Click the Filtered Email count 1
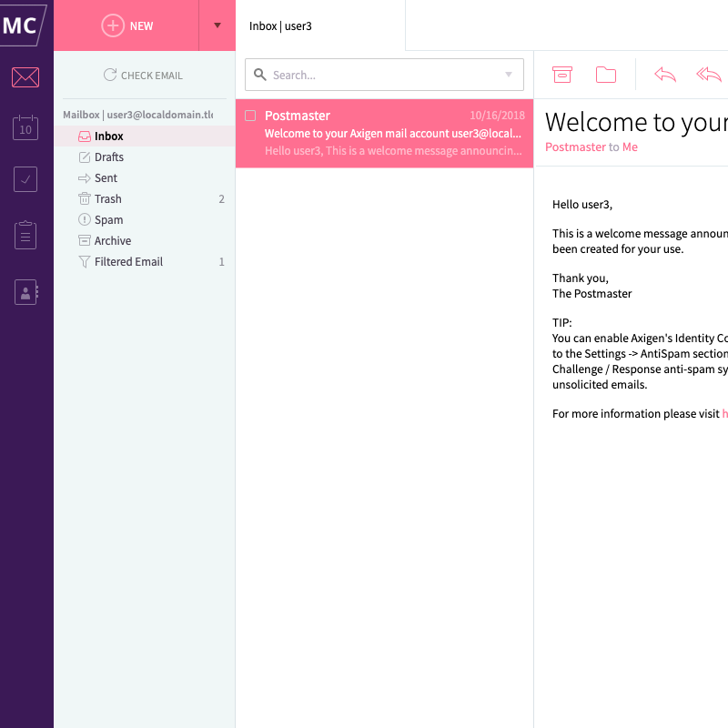The height and width of the screenshot is (728, 728). [221, 262]
